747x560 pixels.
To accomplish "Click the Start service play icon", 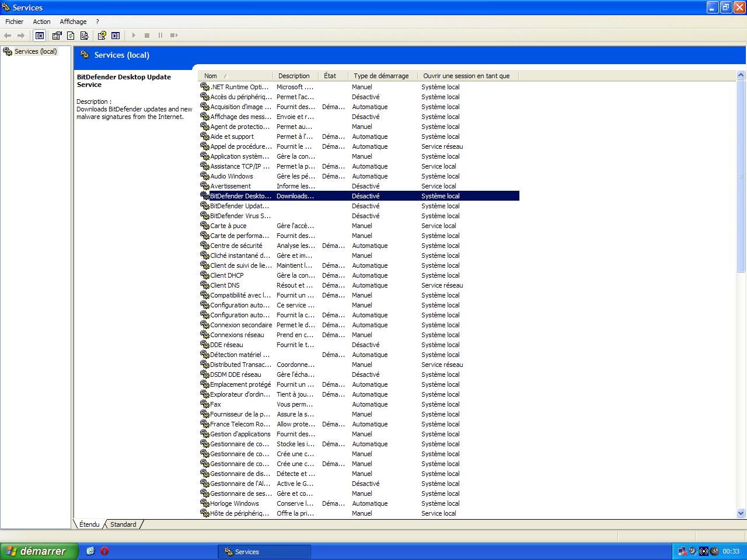I will point(134,36).
